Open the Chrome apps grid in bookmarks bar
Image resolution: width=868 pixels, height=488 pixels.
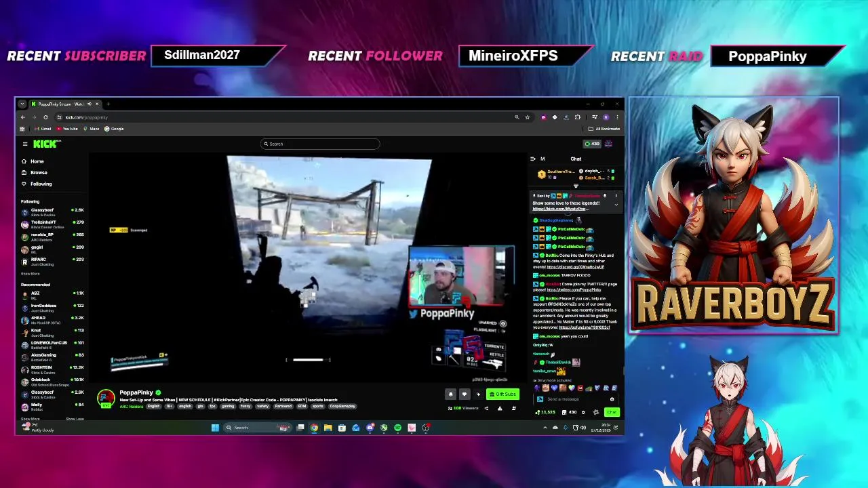[22, 129]
